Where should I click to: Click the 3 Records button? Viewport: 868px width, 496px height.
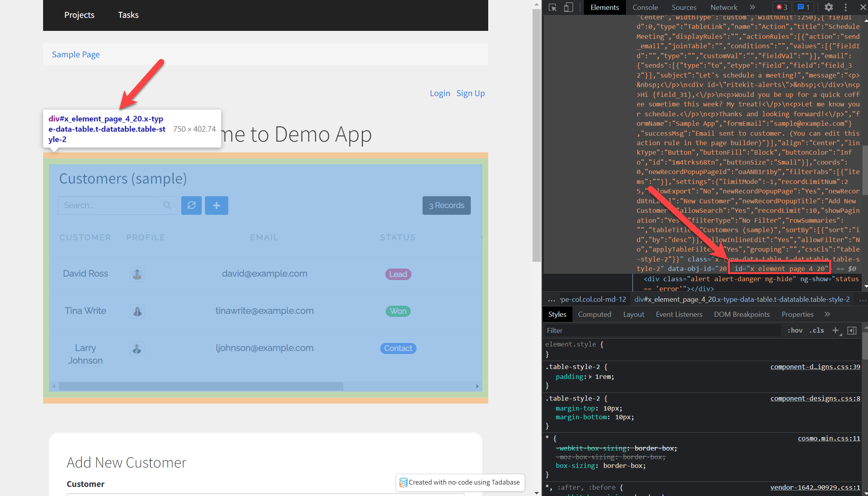tap(446, 205)
